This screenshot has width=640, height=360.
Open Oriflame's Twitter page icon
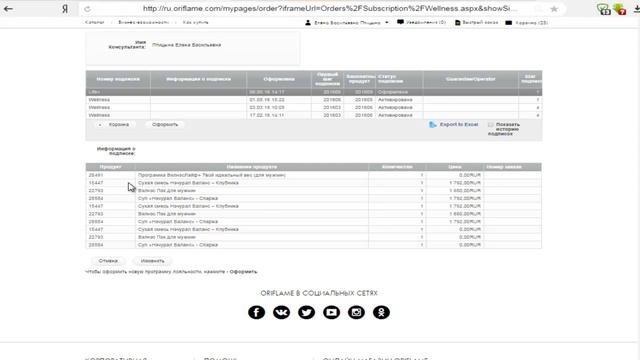(x=306, y=312)
